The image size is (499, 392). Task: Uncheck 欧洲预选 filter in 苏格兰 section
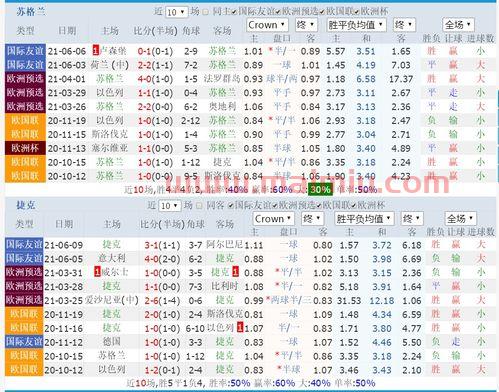[x=278, y=12]
